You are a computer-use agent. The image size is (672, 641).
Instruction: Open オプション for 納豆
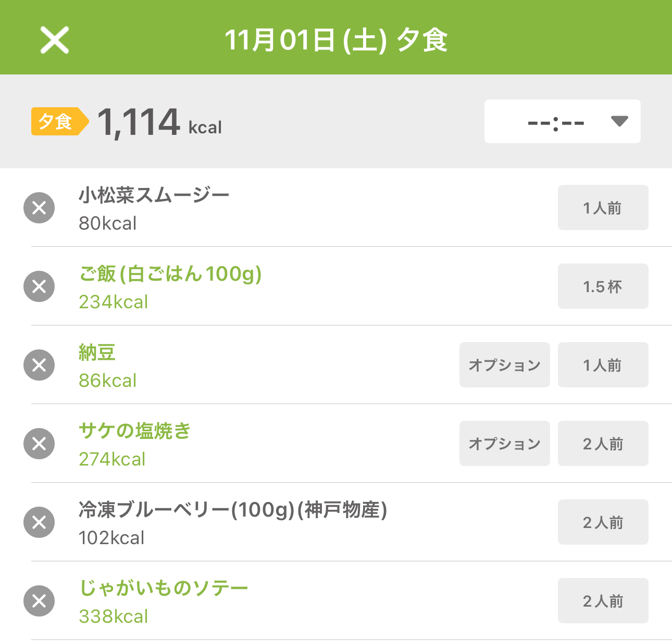(504, 365)
